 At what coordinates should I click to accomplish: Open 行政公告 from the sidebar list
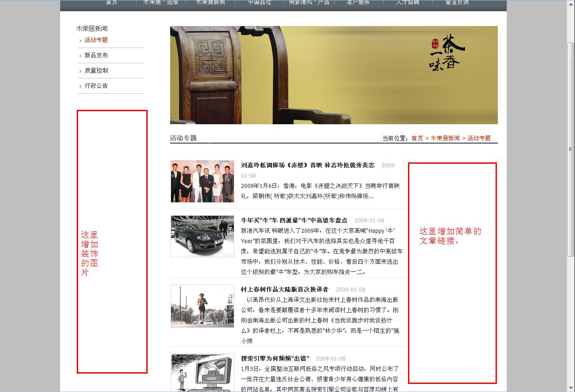coord(96,86)
